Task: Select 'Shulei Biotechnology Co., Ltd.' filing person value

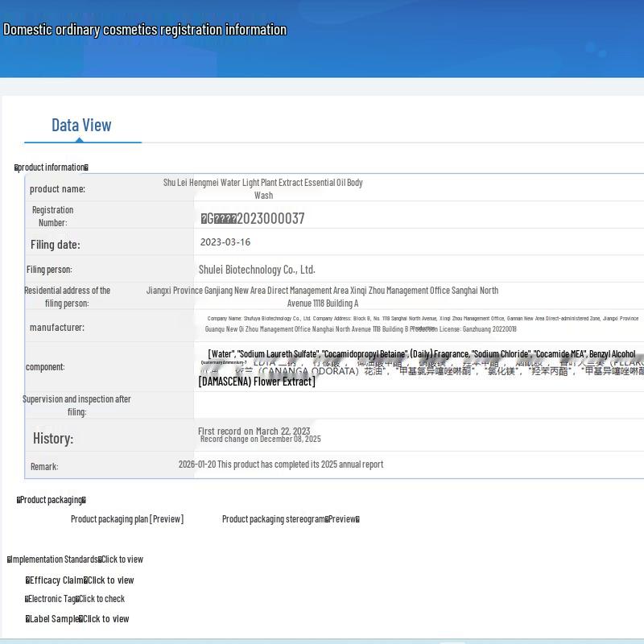Action: [x=257, y=270]
